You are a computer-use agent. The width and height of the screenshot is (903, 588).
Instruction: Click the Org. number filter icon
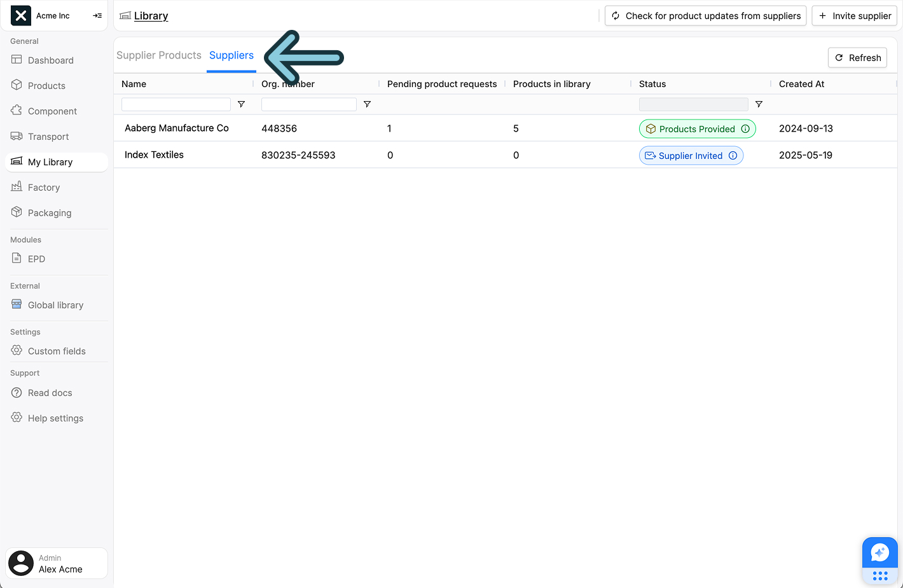point(367,104)
